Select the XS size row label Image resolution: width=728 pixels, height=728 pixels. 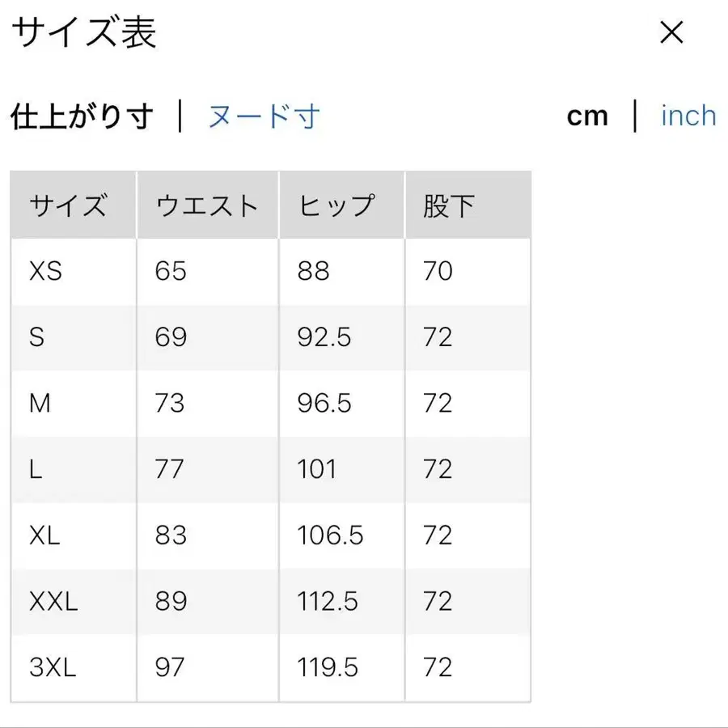(44, 271)
